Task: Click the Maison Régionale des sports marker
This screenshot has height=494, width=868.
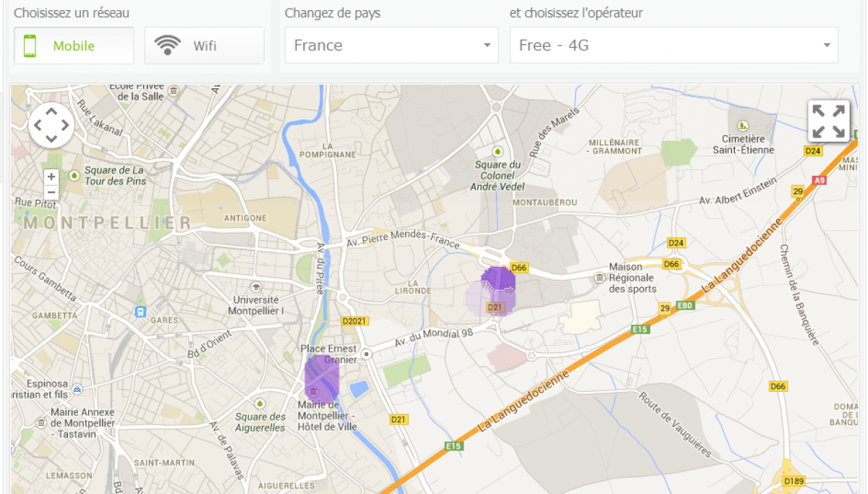Action: point(599,278)
